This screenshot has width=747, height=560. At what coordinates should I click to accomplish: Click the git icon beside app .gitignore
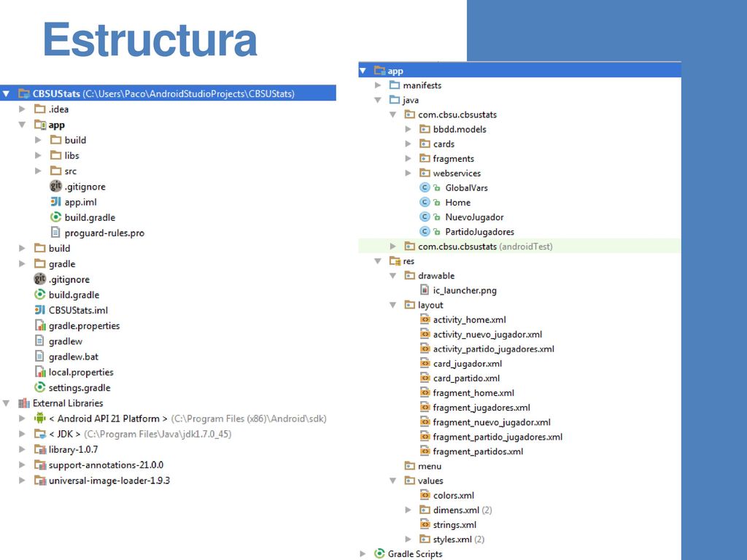tap(55, 186)
